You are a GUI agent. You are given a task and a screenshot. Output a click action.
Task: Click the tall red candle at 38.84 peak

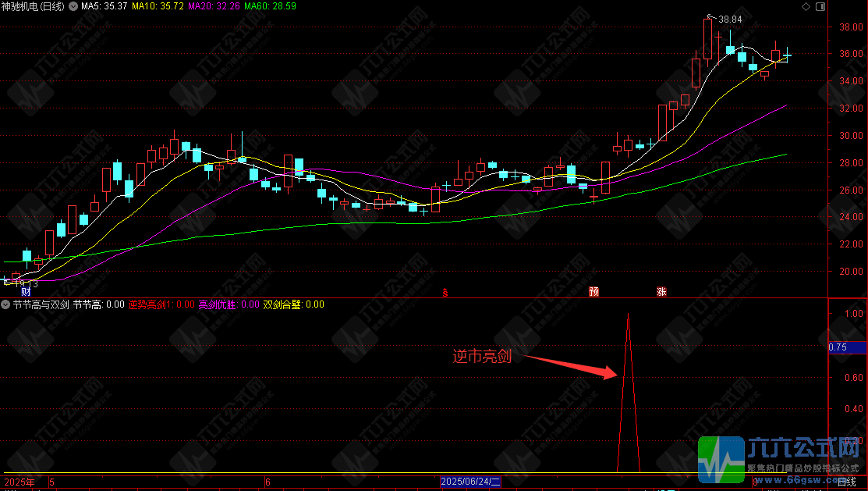[707, 39]
